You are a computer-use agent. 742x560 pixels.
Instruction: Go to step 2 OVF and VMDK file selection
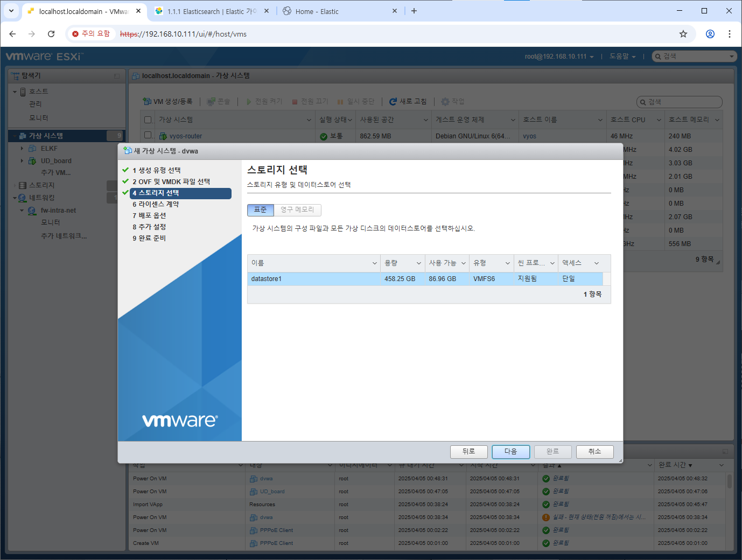click(x=171, y=181)
